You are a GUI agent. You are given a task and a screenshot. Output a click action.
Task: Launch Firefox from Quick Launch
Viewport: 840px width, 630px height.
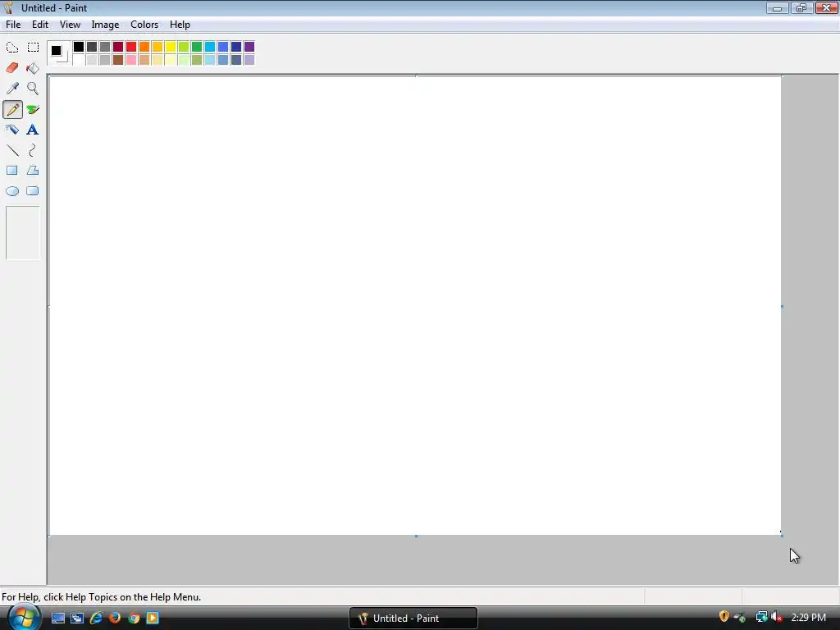click(115, 619)
